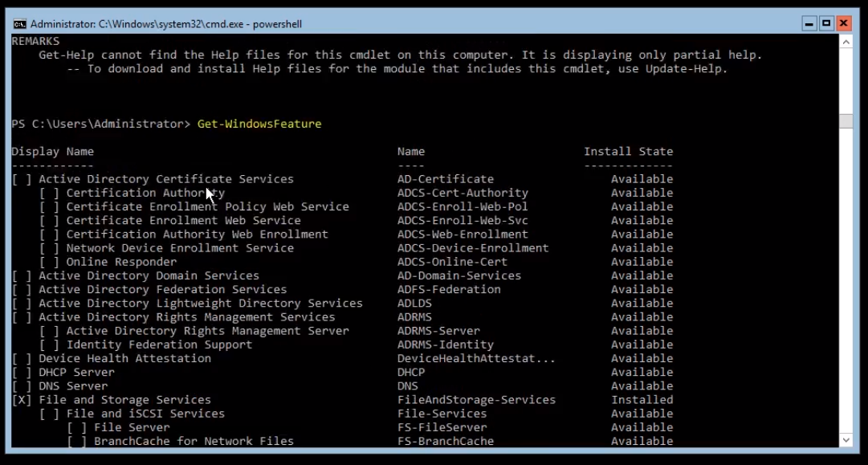Click the checkbox beside DHCP Server
868x465 pixels.
point(22,372)
